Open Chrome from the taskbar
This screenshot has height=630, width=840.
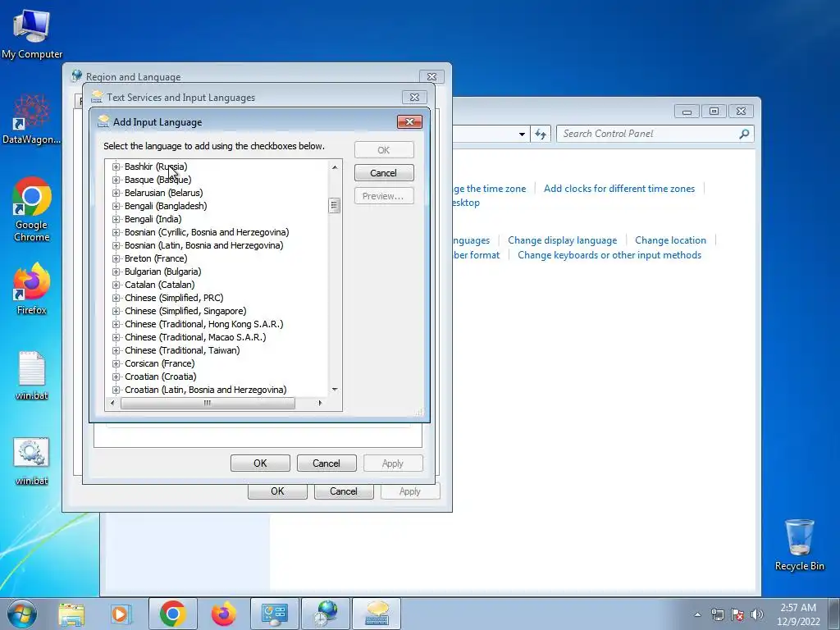tap(172, 614)
